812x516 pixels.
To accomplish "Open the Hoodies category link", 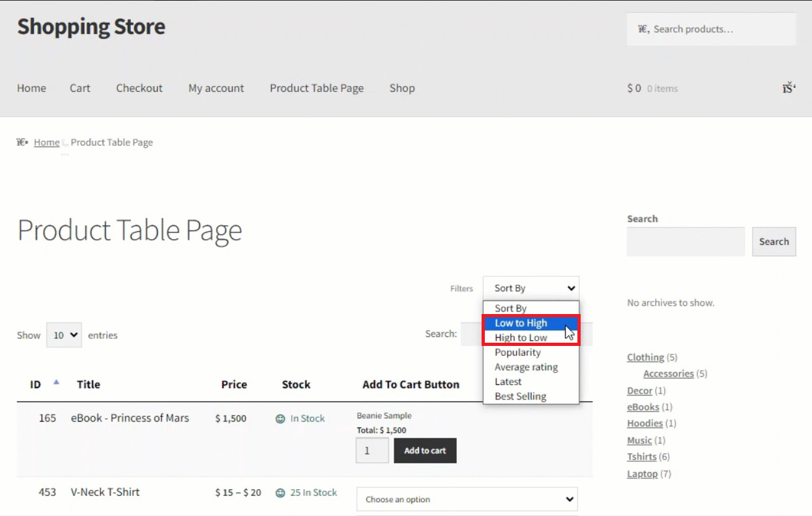I will (645, 423).
